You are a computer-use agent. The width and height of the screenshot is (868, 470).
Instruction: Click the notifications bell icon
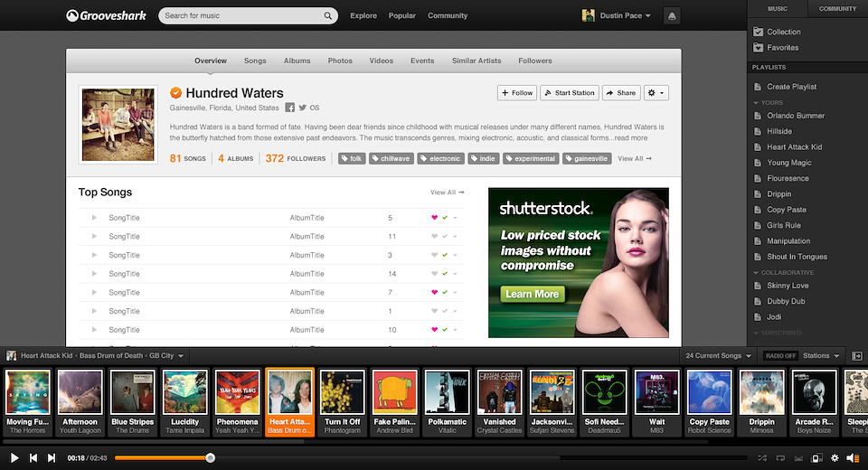(x=672, y=15)
